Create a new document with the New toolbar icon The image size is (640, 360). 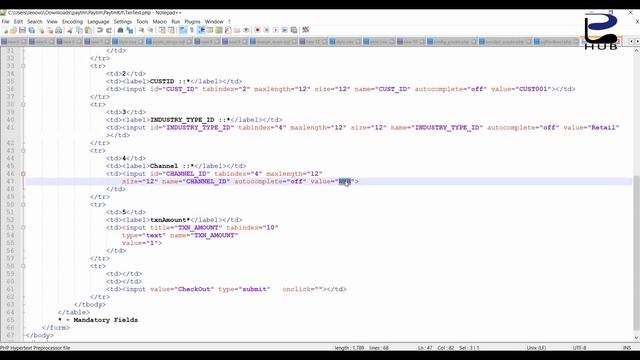pyautogui.click(x=5, y=30)
